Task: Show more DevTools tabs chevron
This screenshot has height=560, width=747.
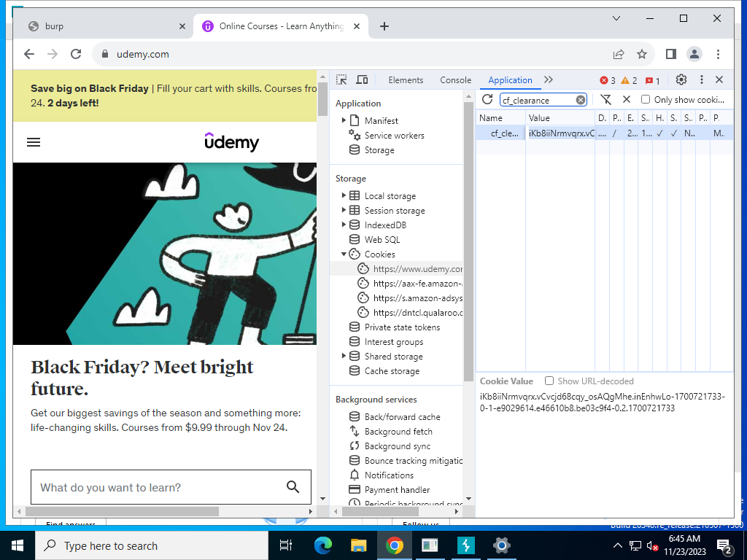Action: click(549, 80)
